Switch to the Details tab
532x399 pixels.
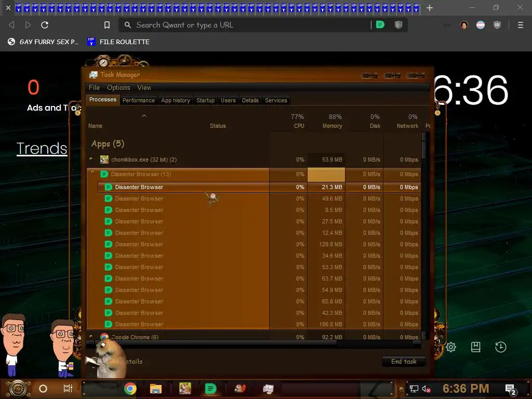coord(250,100)
